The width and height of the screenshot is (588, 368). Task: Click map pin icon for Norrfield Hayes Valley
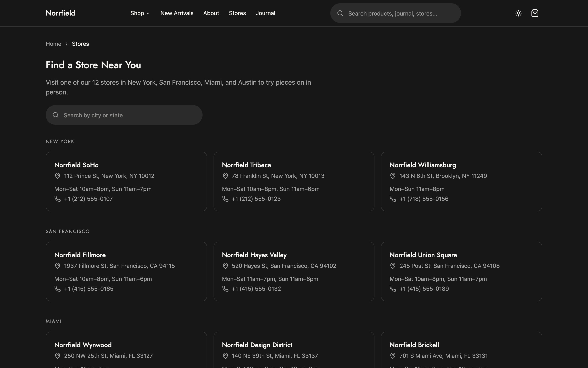pos(225,266)
